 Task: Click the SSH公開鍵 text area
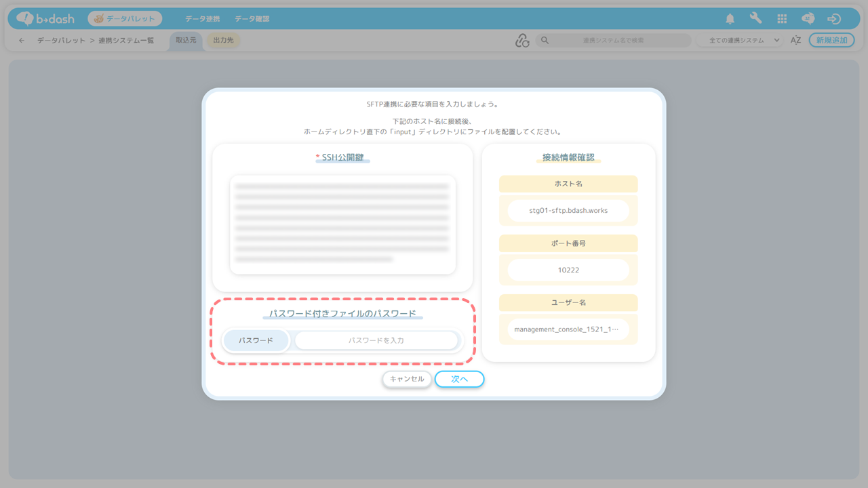[x=342, y=225]
